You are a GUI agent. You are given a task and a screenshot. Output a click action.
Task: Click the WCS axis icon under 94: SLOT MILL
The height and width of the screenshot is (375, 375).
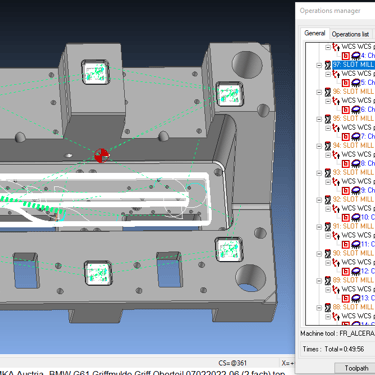336,155
